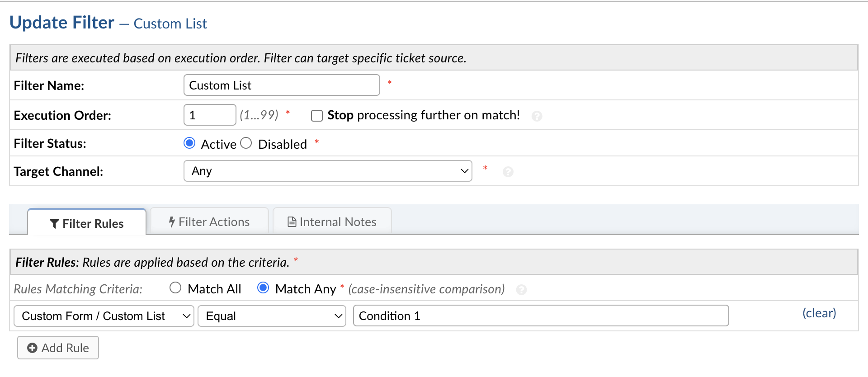The image size is (868, 377).
Task: Click the document icon on Internal Notes
Action: click(292, 222)
